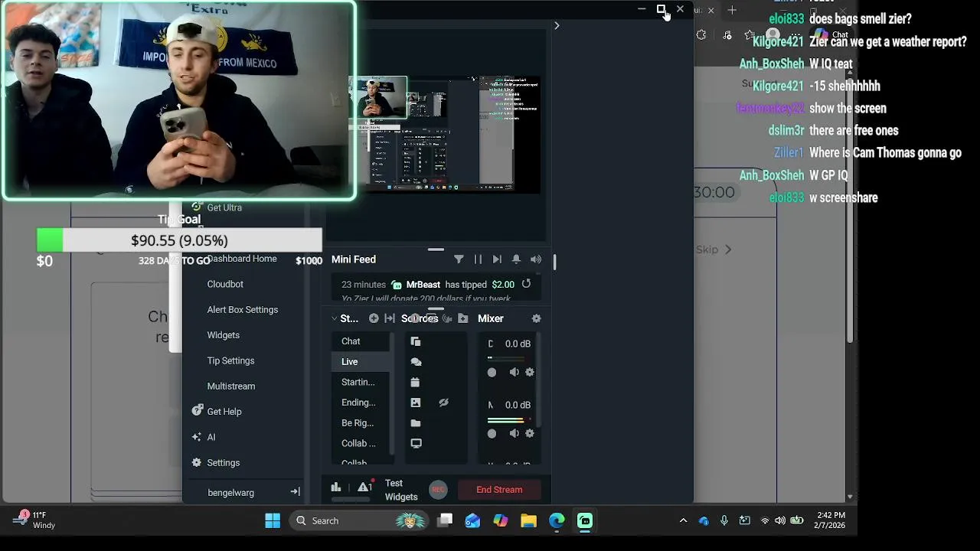
Task: Open Edge extensions puzzle icon
Action: (701, 34)
